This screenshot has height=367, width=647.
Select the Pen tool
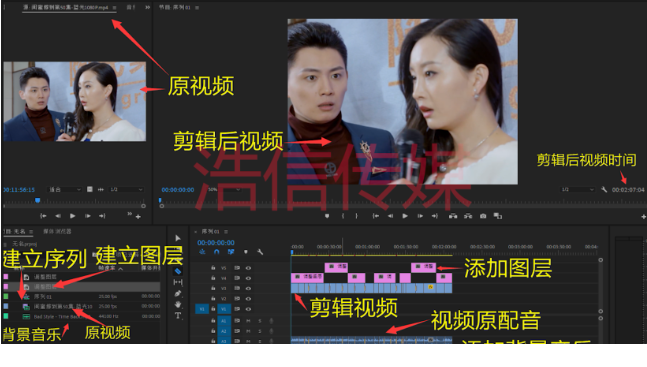click(178, 294)
